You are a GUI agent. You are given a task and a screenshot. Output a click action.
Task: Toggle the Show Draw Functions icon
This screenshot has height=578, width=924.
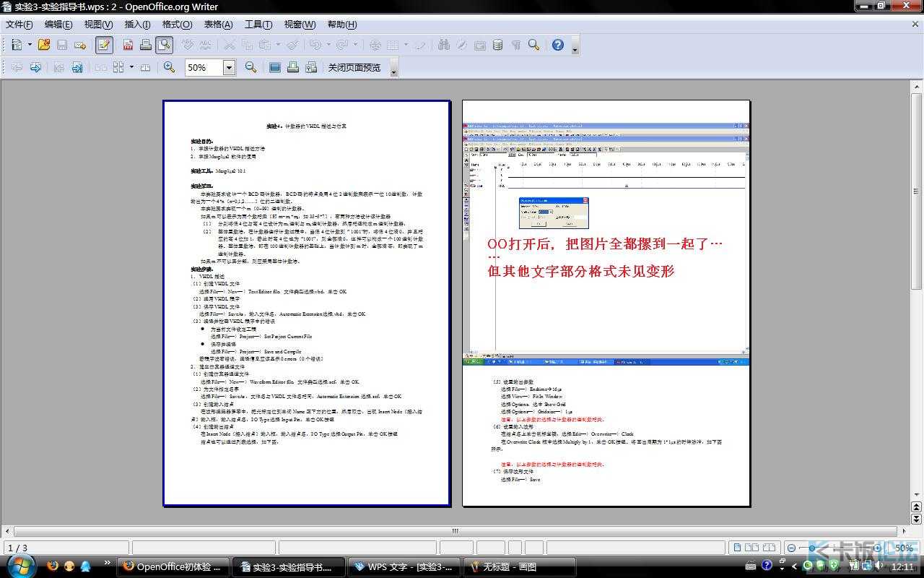click(x=419, y=45)
